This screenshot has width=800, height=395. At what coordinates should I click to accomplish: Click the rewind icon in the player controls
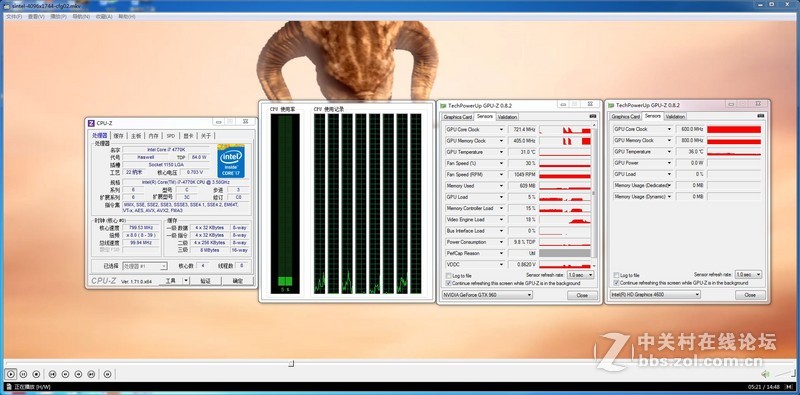65,374
